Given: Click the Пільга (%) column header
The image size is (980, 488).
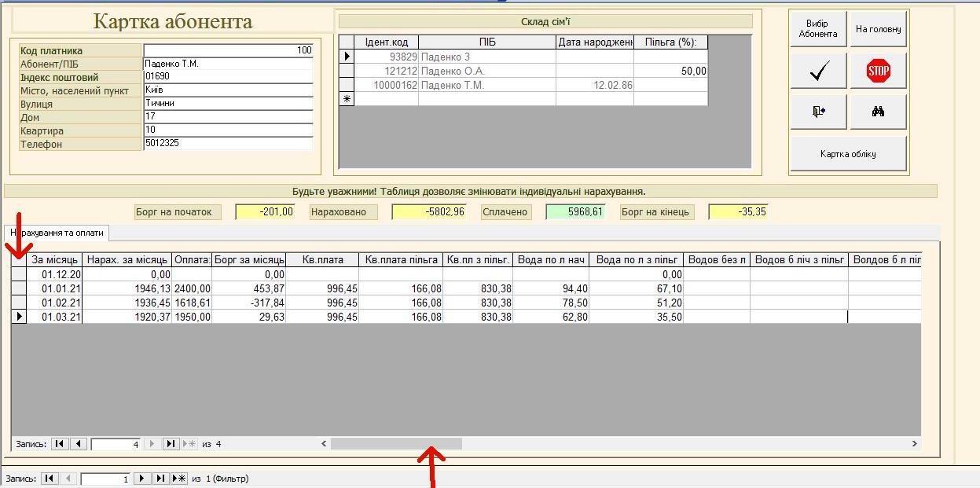Looking at the screenshot, I should tap(671, 42).
